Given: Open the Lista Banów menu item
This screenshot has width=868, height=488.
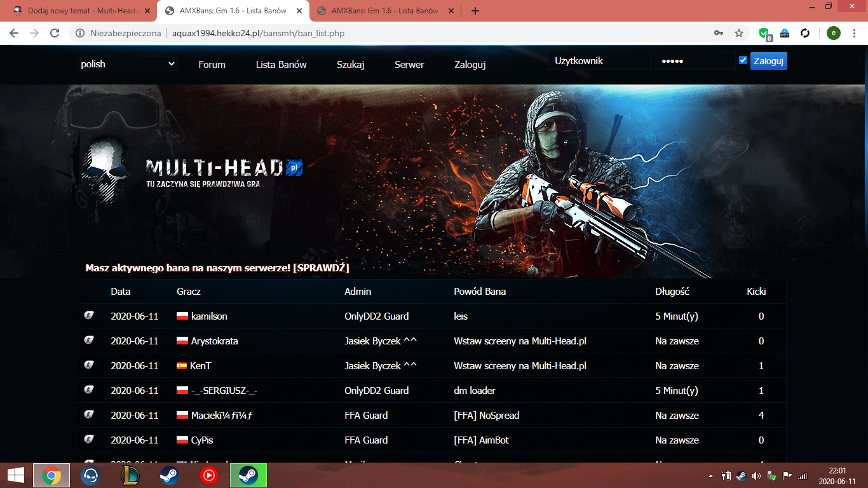Looking at the screenshot, I should 281,64.
